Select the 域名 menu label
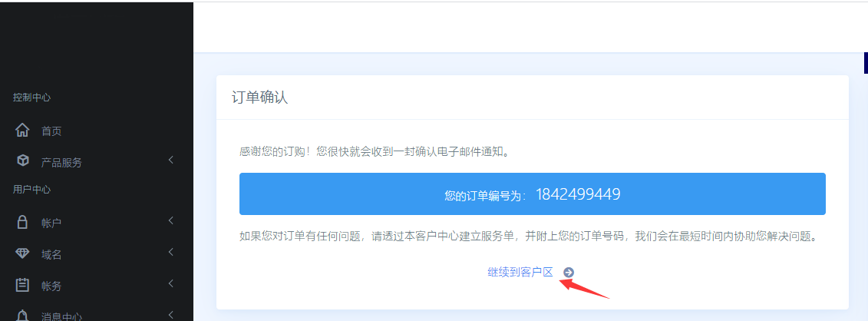Screen dimensions: 868x321 tap(51, 255)
